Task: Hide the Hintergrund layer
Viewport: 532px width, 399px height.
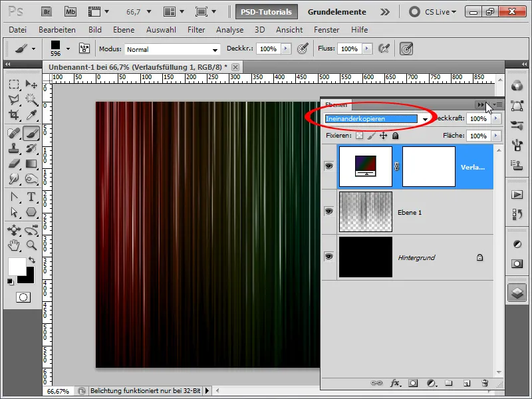Action: pyautogui.click(x=329, y=256)
